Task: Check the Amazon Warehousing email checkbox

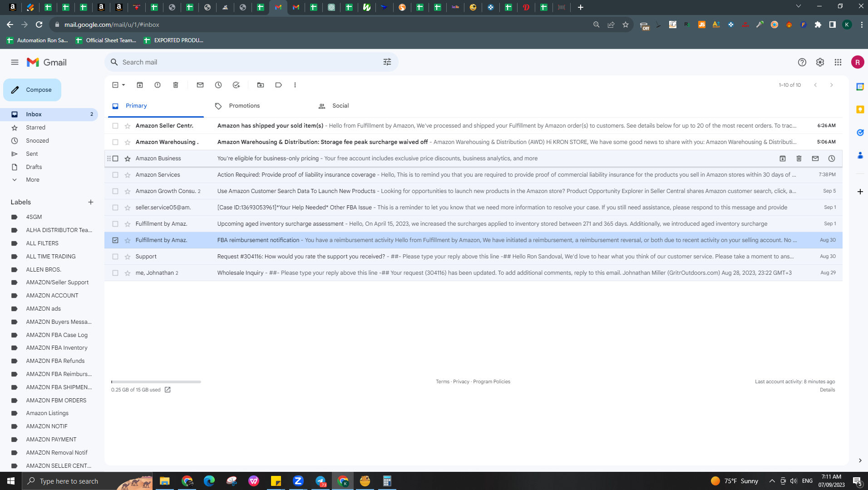Action: [115, 142]
